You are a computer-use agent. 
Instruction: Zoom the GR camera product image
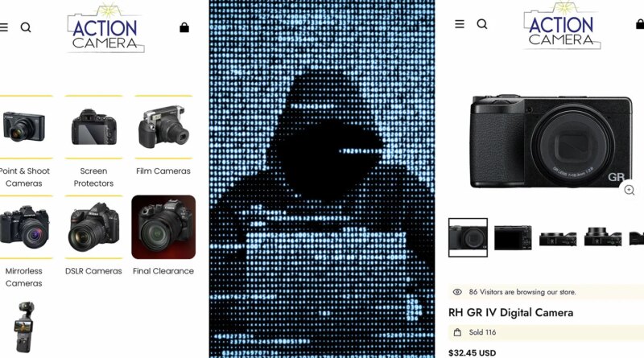point(630,190)
